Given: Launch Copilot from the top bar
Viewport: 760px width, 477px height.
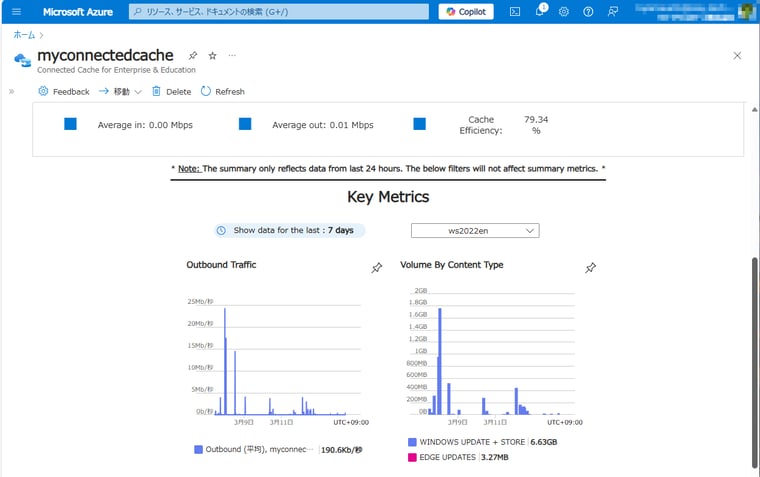Looking at the screenshot, I should click(x=466, y=12).
